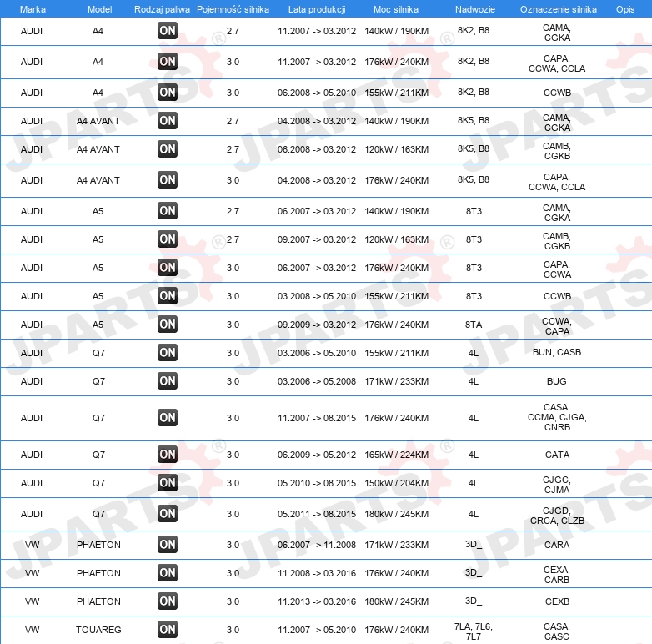Select engine code CCWB in A4 row
Image resolution: width=652 pixels, height=644 pixels.
click(557, 93)
